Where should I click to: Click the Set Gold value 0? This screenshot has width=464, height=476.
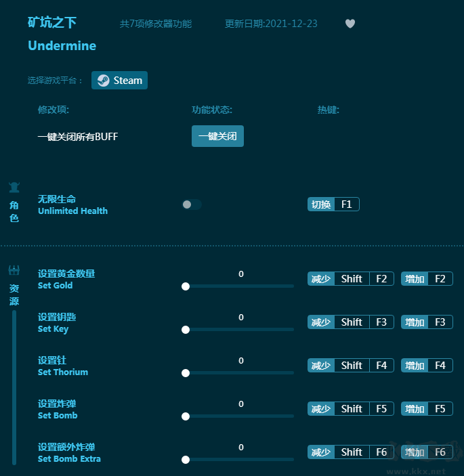tap(241, 274)
